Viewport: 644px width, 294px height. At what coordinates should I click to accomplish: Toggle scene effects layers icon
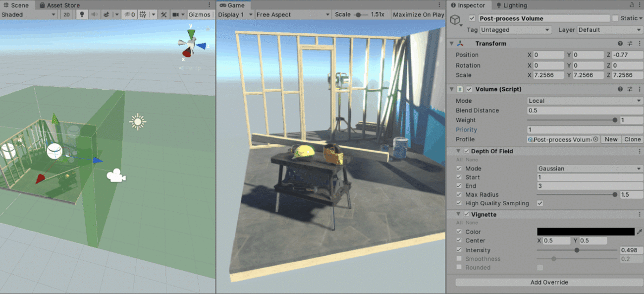[x=106, y=14]
